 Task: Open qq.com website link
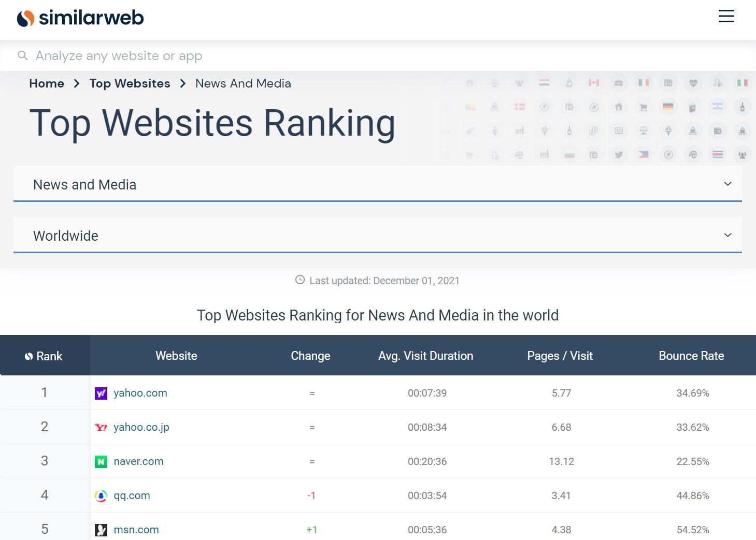click(x=132, y=495)
